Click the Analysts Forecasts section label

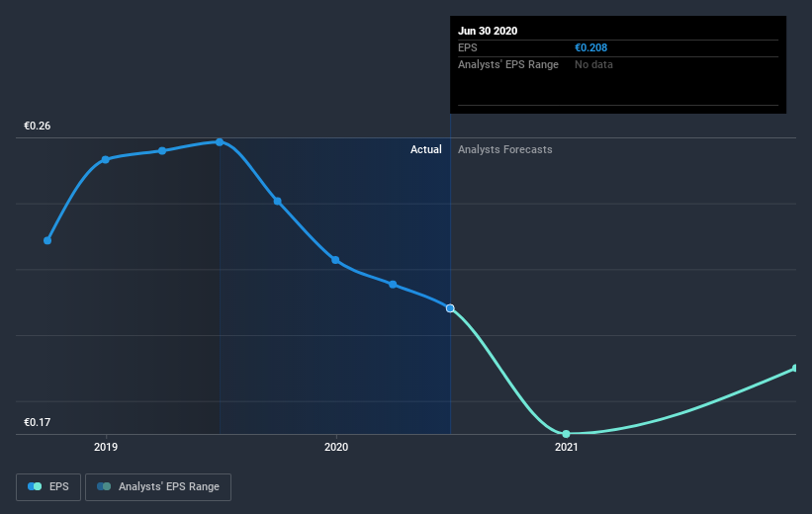505,149
